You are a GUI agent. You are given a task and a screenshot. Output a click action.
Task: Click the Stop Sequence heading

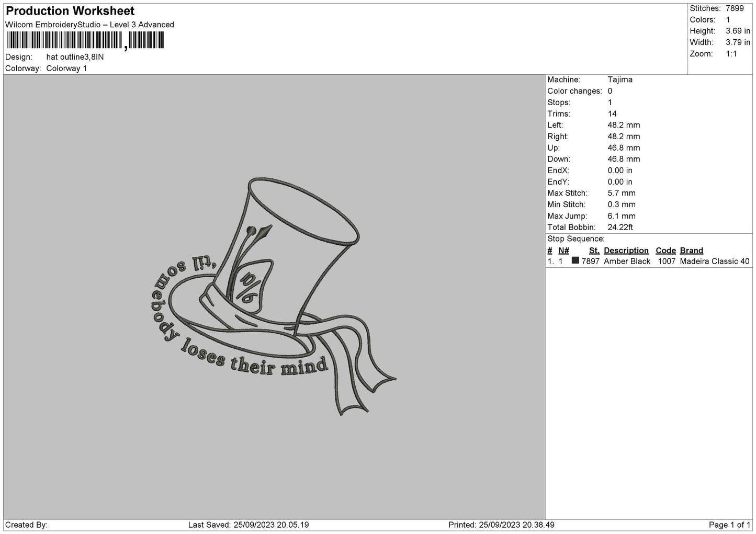[576, 239]
